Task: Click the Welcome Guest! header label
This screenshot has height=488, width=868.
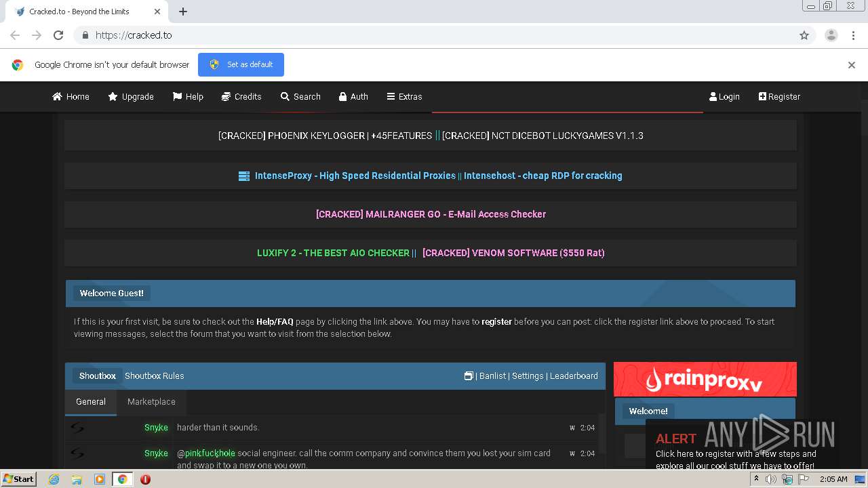Action: click(112, 293)
